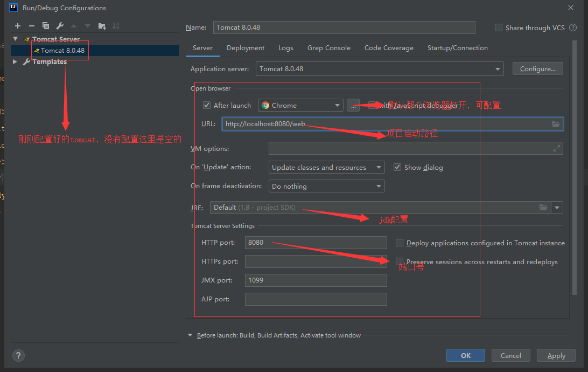Open browser settings with the ellipsis button
588x372 pixels.
pos(353,106)
